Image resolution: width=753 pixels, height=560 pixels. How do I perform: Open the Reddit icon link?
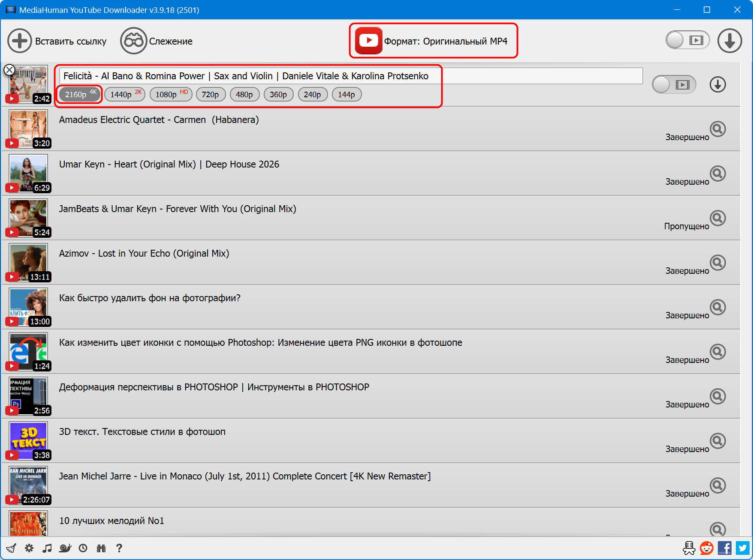pos(706,548)
